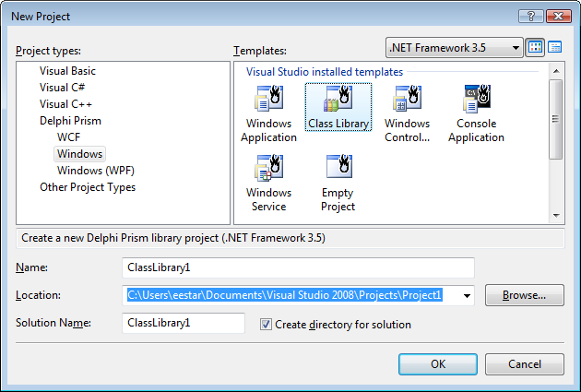Select Delphi Prism project type
Image resolution: width=581 pixels, height=392 pixels.
point(70,121)
